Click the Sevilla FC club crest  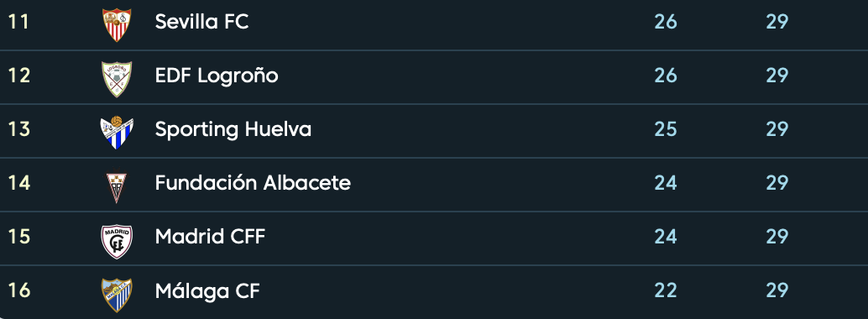(116, 24)
